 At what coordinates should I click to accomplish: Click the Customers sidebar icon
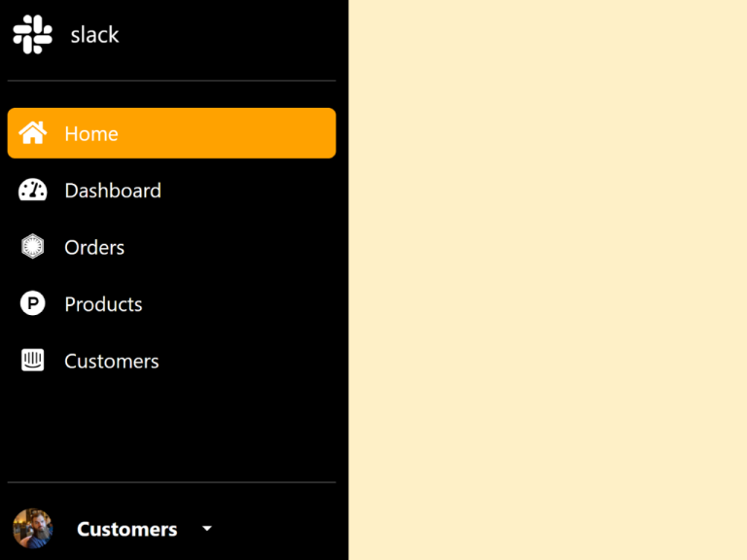(x=32, y=361)
